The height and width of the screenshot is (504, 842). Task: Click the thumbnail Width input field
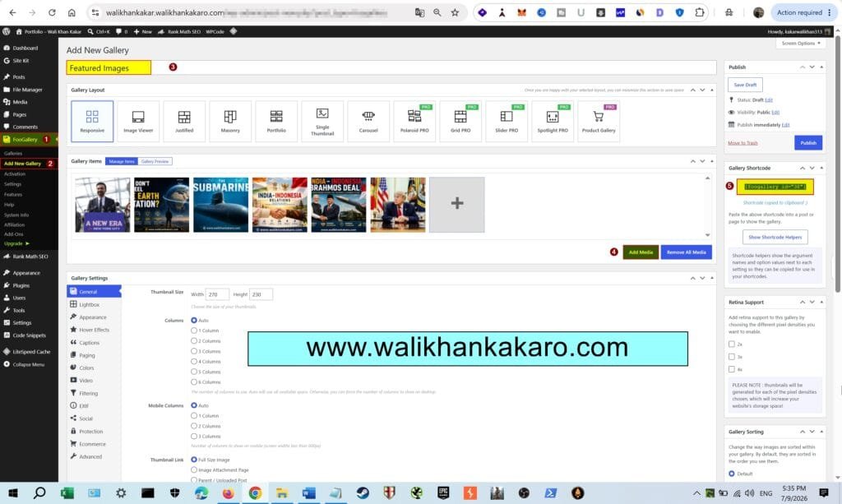(x=217, y=294)
